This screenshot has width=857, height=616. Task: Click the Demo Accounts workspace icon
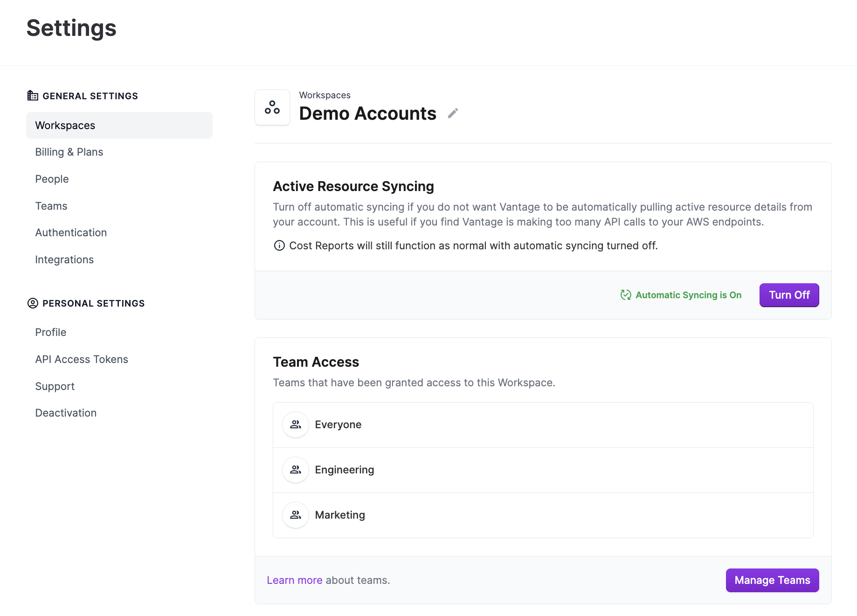[272, 108]
